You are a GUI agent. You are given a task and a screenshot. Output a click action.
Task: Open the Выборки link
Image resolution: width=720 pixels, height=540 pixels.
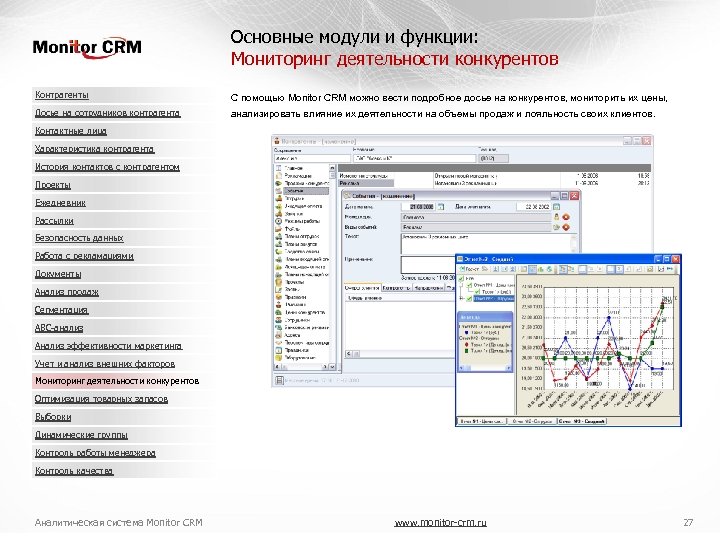point(53,416)
